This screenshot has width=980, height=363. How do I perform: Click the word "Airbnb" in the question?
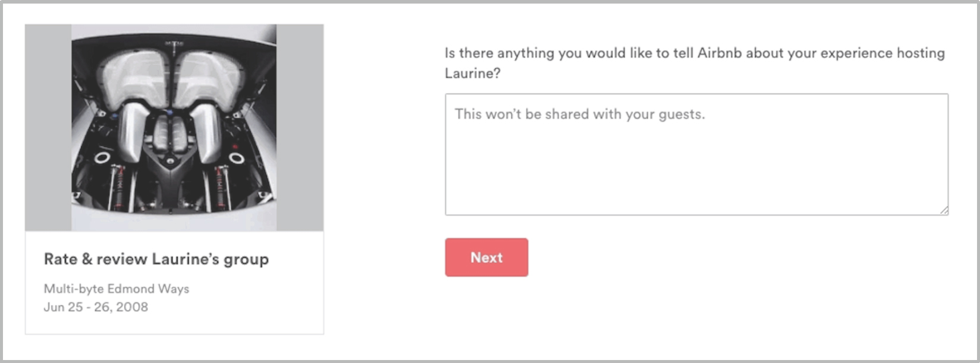(720, 53)
